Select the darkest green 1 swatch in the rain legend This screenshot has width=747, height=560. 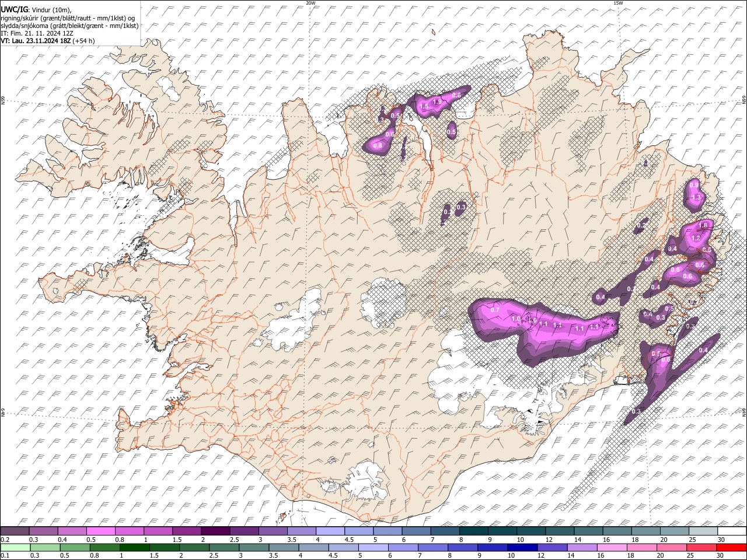coord(135,547)
